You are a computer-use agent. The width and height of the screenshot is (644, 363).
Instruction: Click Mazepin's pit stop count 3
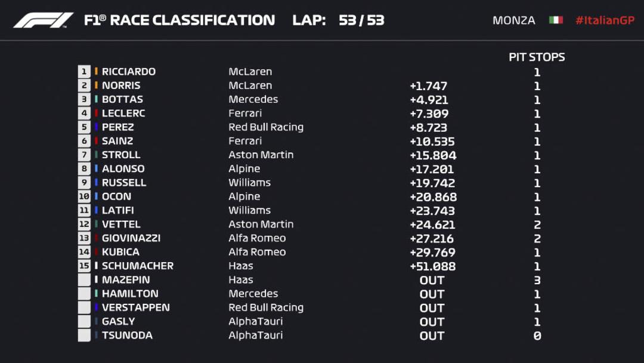537,281
